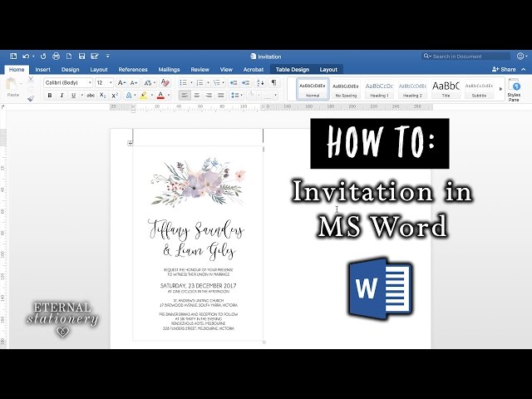
Task: Align text right
Action: coord(209,96)
